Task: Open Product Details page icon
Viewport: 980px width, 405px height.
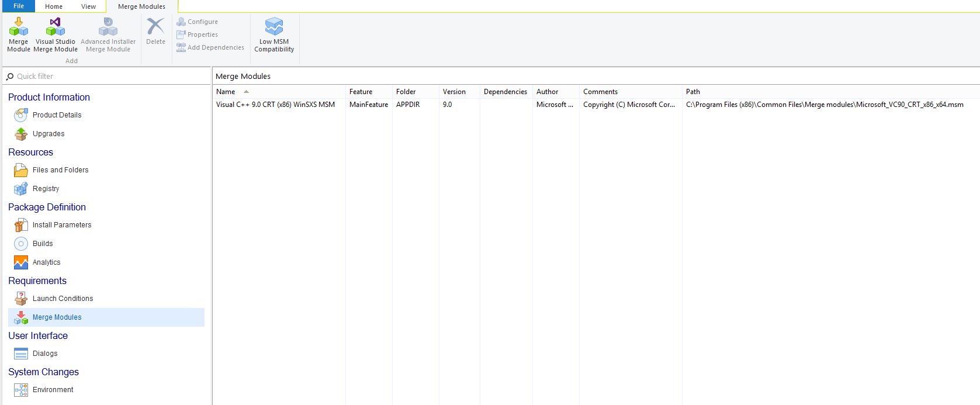Action: pos(21,115)
